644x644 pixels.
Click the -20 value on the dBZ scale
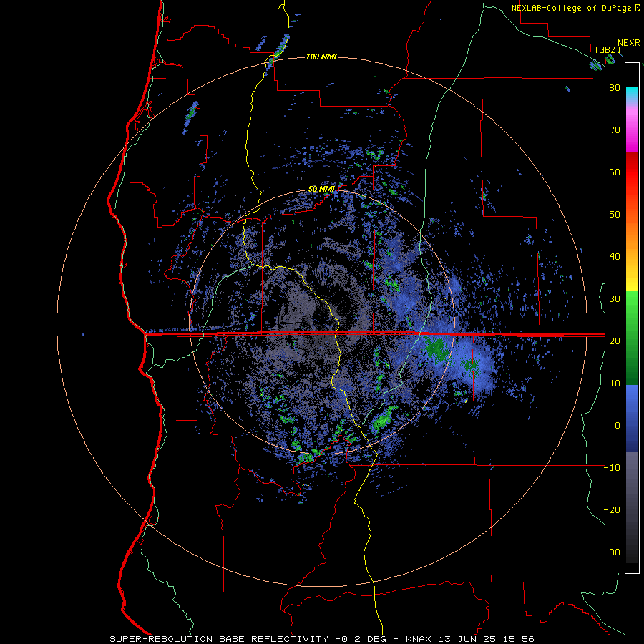point(612,509)
